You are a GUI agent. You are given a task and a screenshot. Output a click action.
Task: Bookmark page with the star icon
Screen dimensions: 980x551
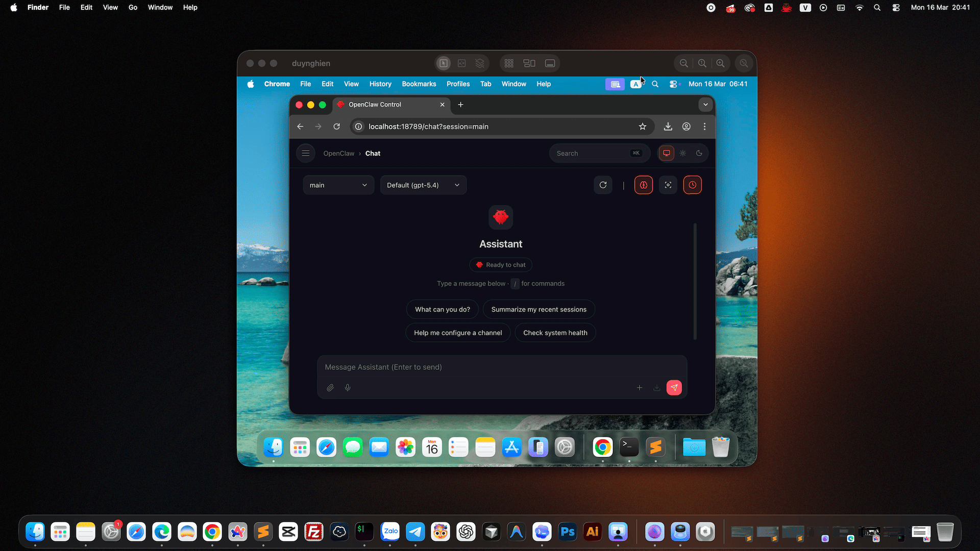click(643, 127)
